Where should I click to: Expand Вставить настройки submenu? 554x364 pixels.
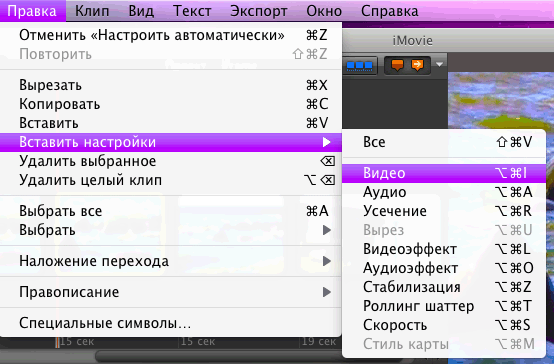point(171,142)
